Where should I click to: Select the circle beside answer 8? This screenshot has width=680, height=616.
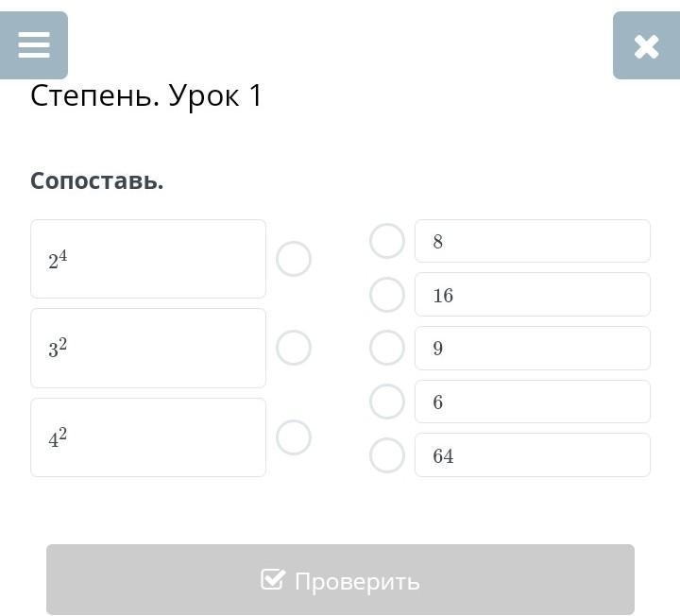point(387,241)
